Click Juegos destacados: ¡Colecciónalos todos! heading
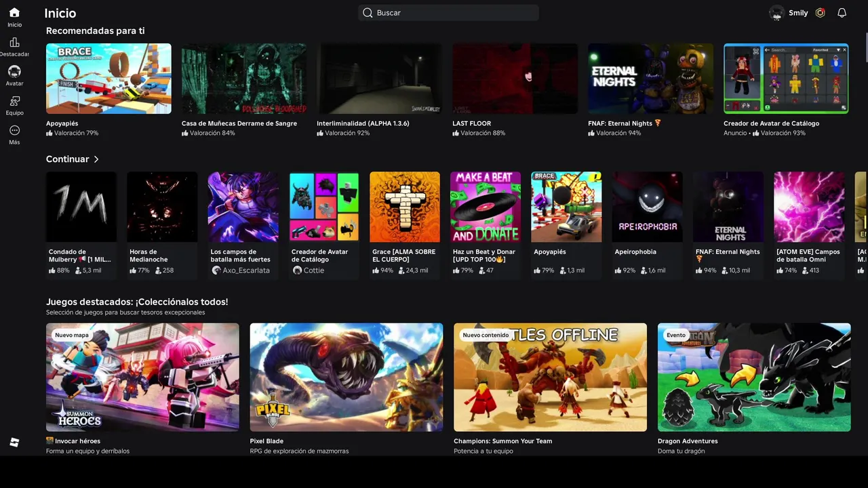The image size is (868, 488). [x=137, y=302]
